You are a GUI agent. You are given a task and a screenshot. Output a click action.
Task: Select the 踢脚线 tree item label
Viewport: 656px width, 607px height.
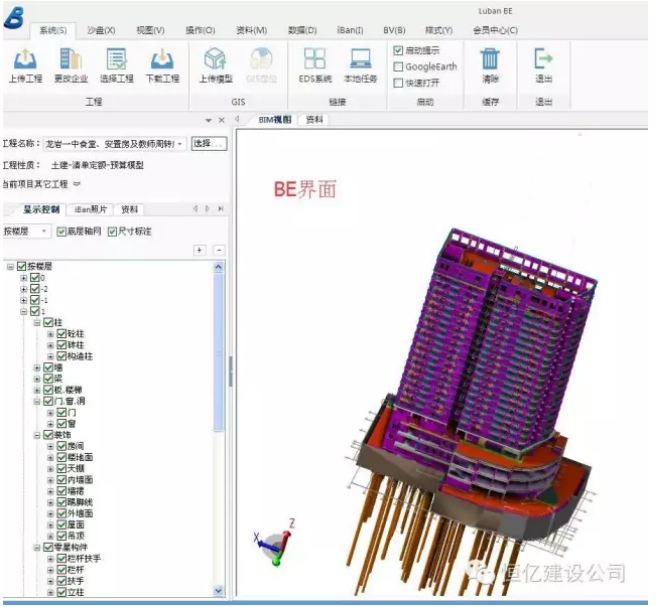pyautogui.click(x=80, y=502)
